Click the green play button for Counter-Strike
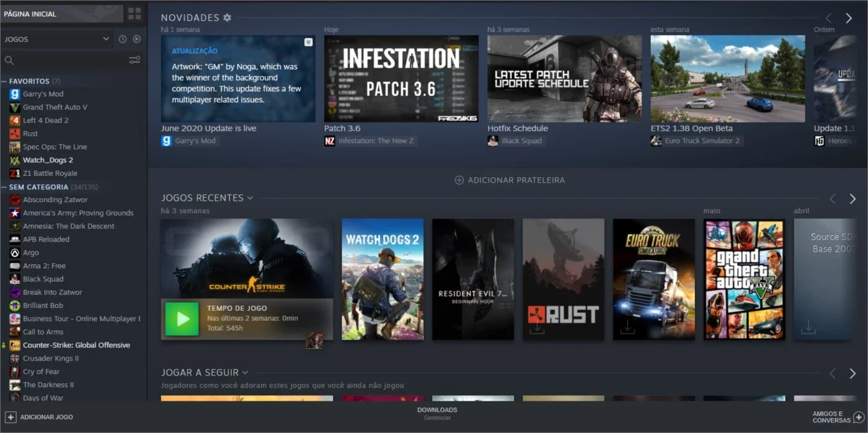The image size is (868, 433). [x=182, y=319]
